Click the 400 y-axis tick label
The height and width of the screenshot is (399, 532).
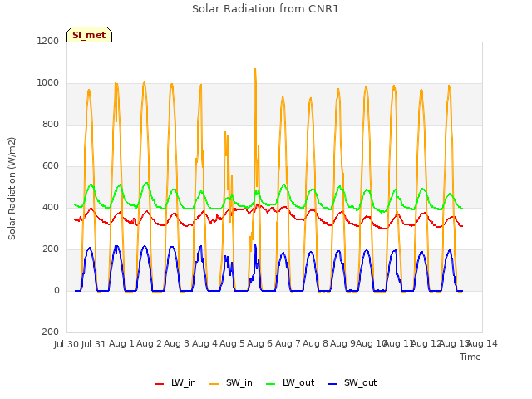click(51, 207)
